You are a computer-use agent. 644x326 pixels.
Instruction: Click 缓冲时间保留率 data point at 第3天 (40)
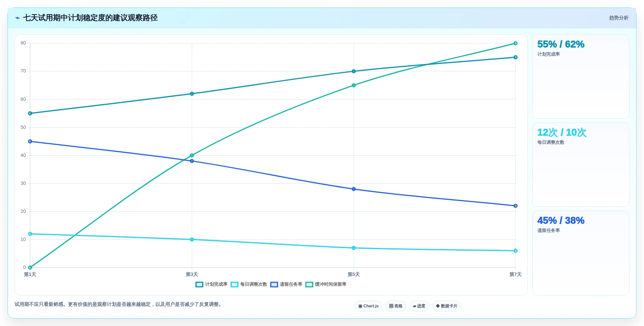click(192, 155)
